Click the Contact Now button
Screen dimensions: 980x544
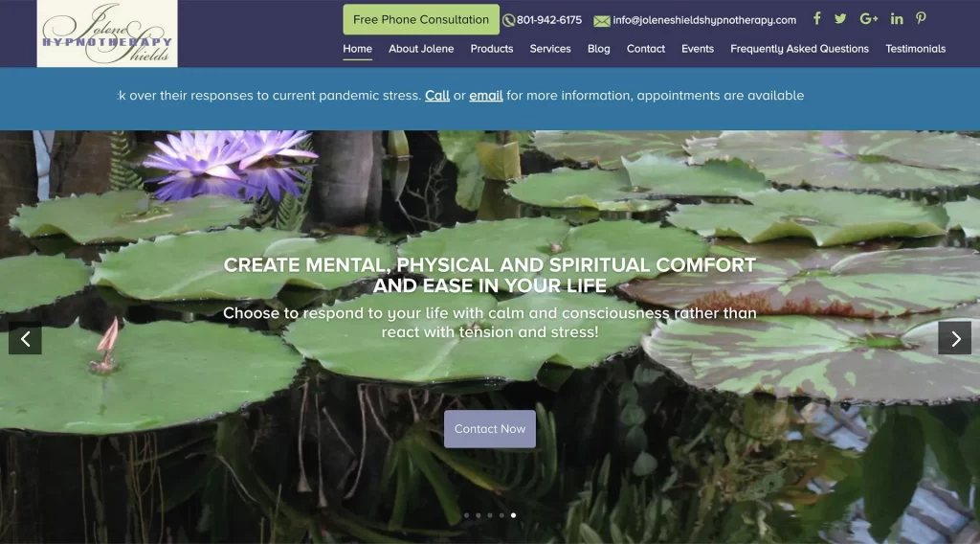click(x=490, y=429)
